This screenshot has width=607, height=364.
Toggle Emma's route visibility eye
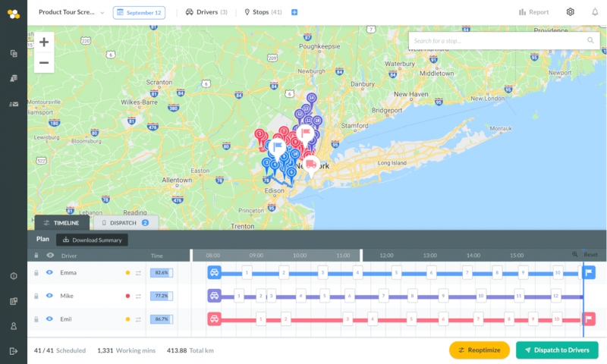coord(49,272)
